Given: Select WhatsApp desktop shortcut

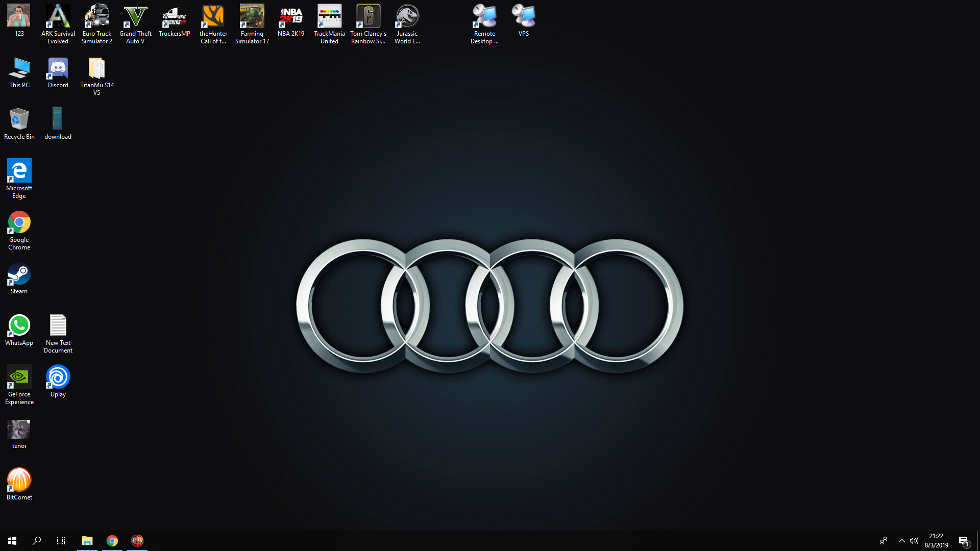Looking at the screenshot, I should pos(19,330).
